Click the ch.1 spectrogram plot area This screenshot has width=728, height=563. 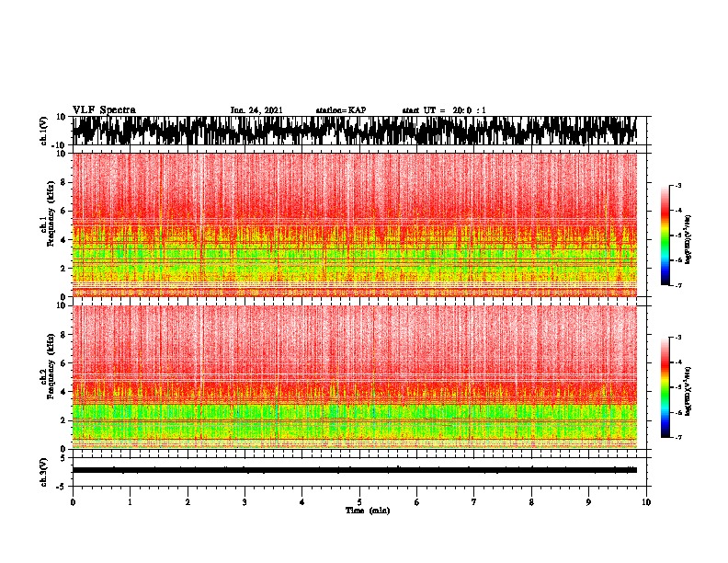(355, 224)
